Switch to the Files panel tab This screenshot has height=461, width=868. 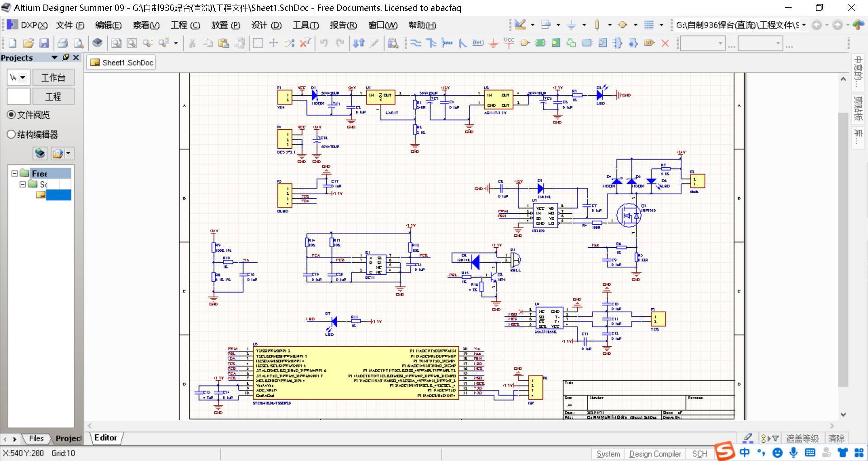36,438
